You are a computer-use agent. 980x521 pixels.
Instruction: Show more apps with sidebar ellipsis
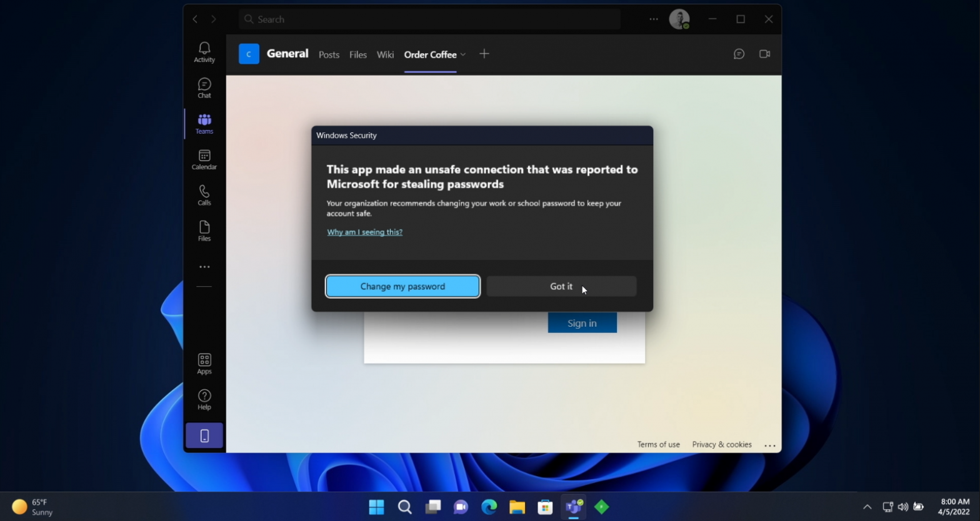coord(204,267)
